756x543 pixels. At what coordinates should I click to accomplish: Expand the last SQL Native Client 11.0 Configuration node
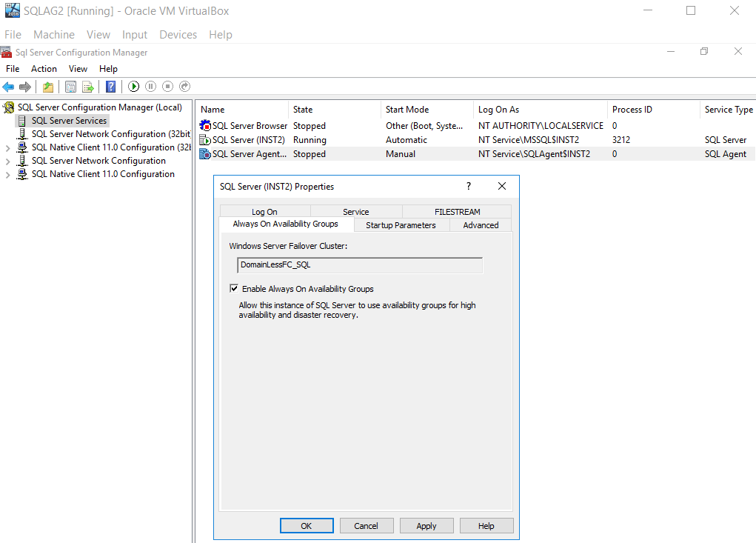pos(8,175)
